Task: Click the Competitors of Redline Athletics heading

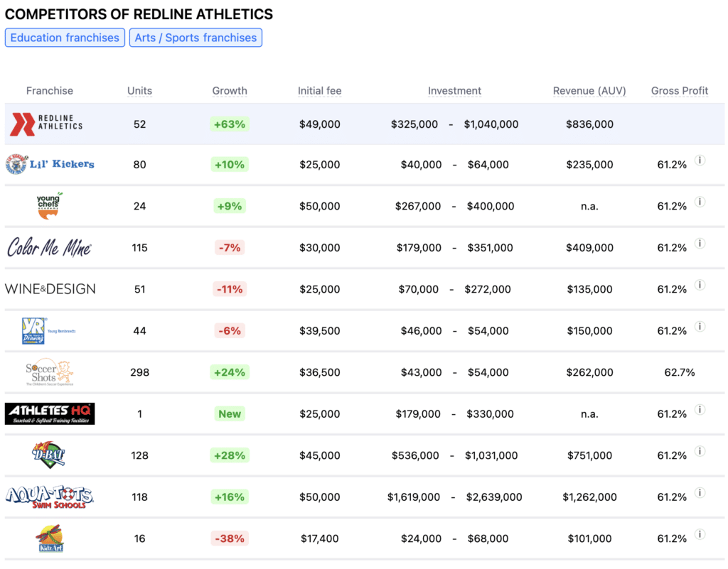Action: click(139, 14)
